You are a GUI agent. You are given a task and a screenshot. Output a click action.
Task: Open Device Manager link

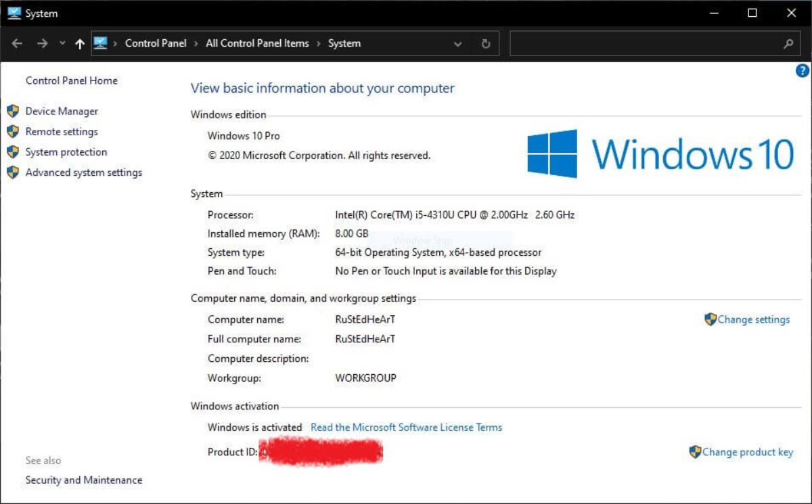(x=62, y=111)
